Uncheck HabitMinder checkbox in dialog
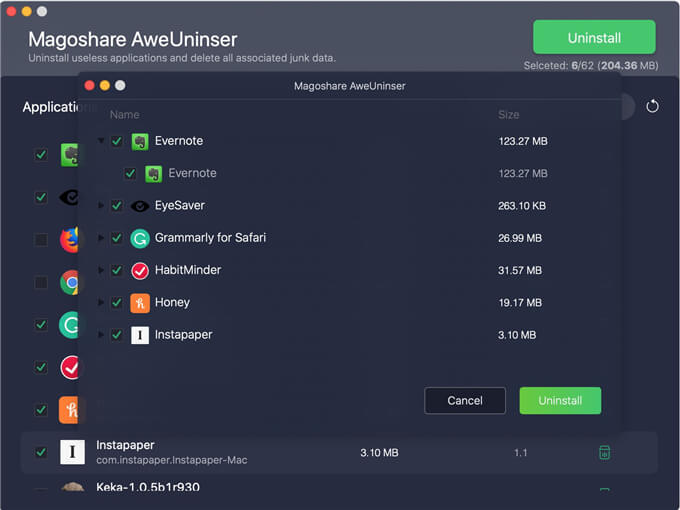This screenshot has width=680, height=510. click(117, 270)
